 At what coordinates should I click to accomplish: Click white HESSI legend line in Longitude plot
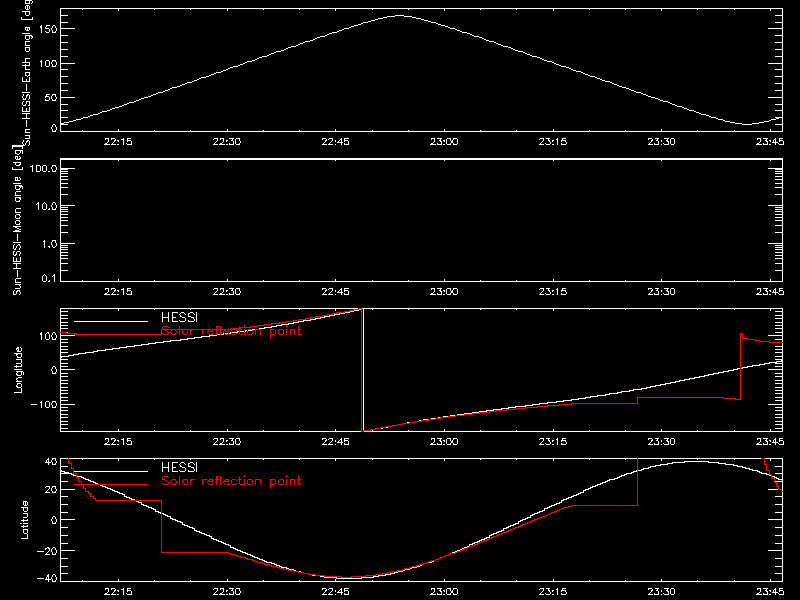coord(111,321)
